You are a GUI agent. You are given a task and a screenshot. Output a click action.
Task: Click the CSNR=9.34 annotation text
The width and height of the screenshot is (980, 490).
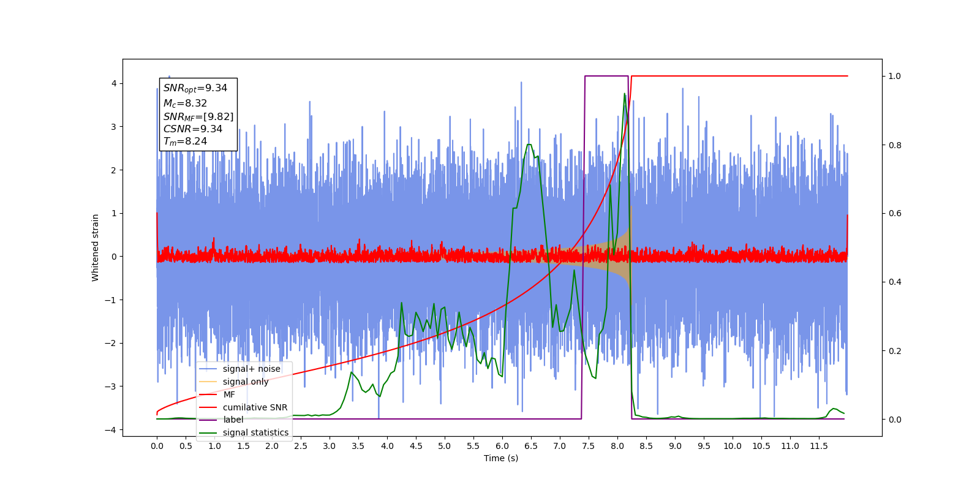click(x=193, y=129)
